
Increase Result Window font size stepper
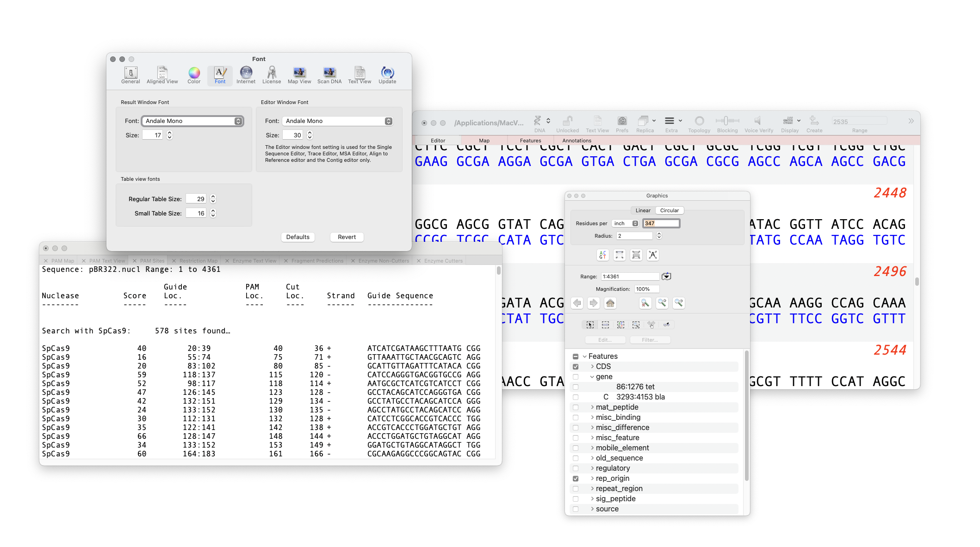coord(169,133)
